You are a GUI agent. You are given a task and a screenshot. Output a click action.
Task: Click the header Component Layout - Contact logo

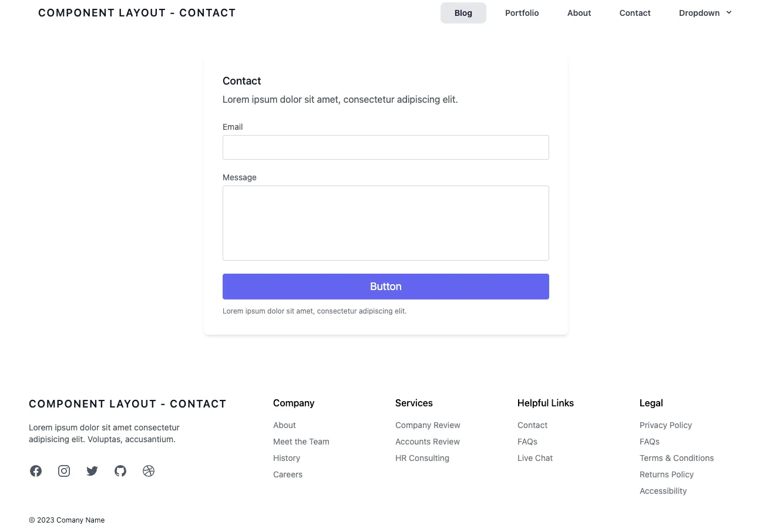[137, 13]
